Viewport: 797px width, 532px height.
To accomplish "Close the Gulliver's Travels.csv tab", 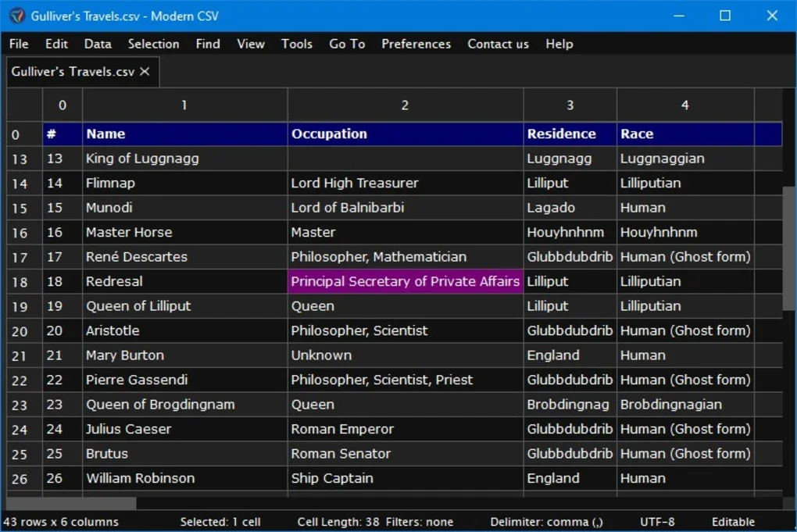I will click(144, 70).
